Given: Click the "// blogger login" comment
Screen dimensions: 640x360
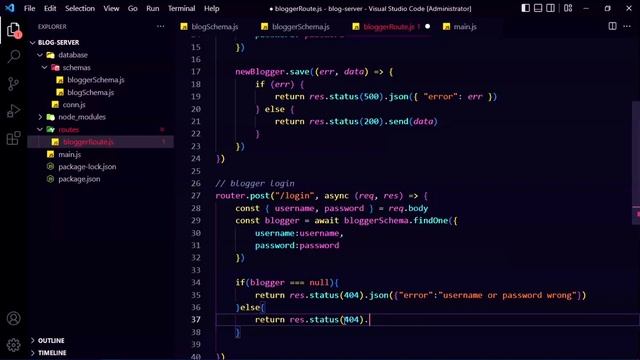Looking at the screenshot, I should point(255,183).
